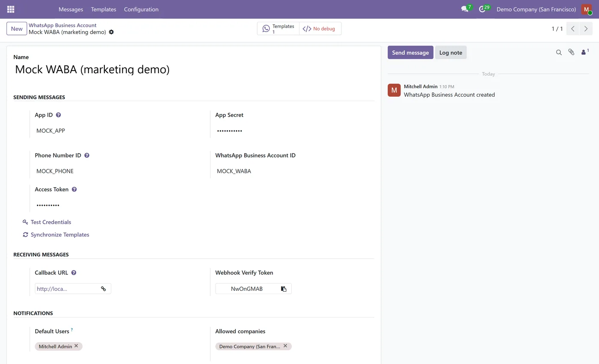Edit the App Secret field

pyautogui.click(x=294, y=131)
